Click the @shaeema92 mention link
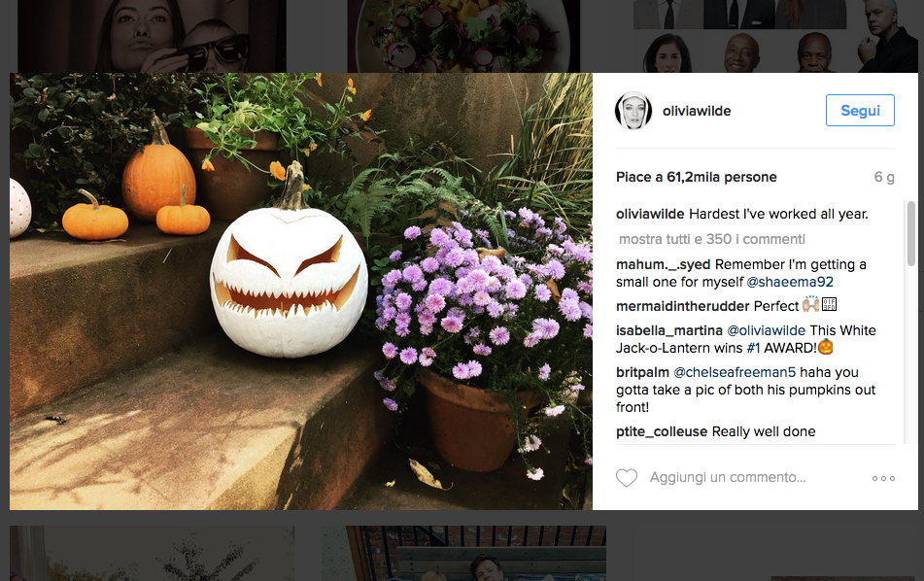The width and height of the screenshot is (924, 581). [790, 283]
